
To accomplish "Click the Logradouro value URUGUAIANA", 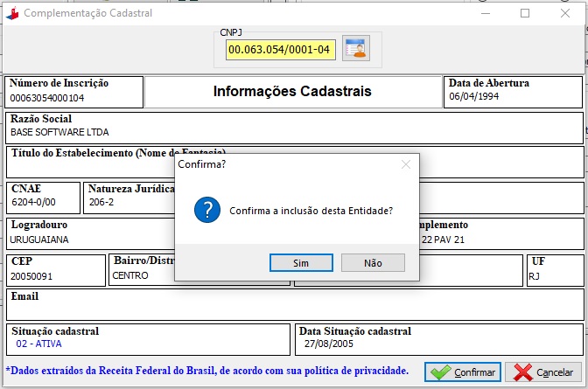I will coord(39,240).
